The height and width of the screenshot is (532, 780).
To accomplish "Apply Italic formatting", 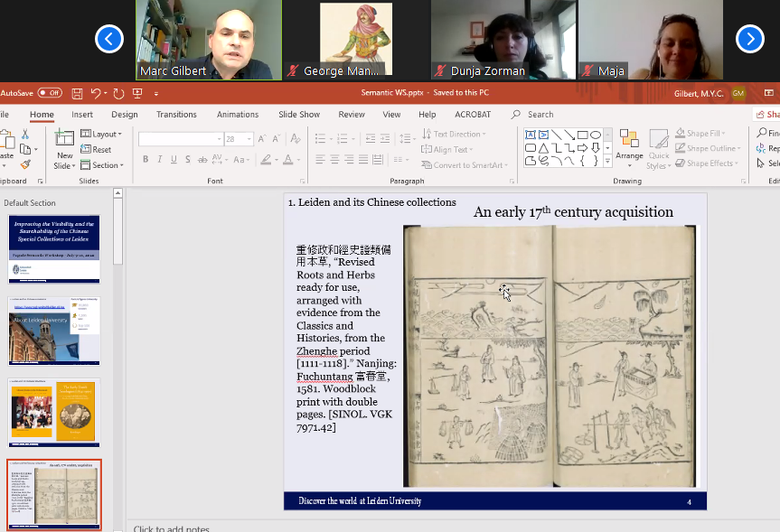I will coord(160,159).
